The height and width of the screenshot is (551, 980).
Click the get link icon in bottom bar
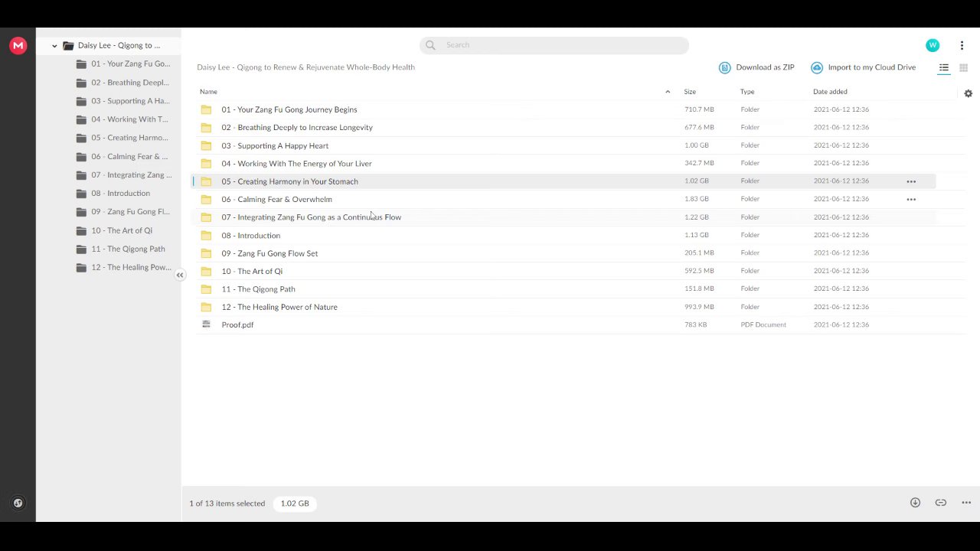point(941,503)
